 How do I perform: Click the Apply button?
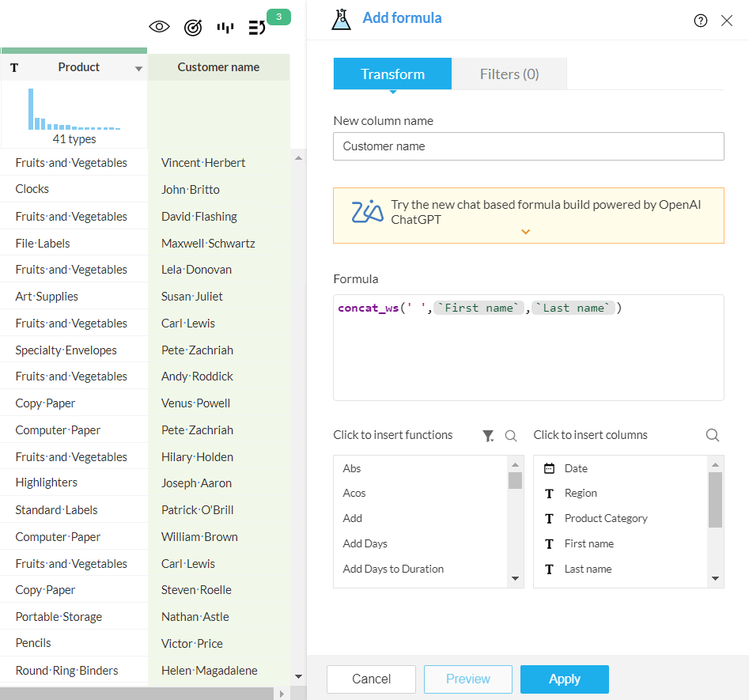564,679
